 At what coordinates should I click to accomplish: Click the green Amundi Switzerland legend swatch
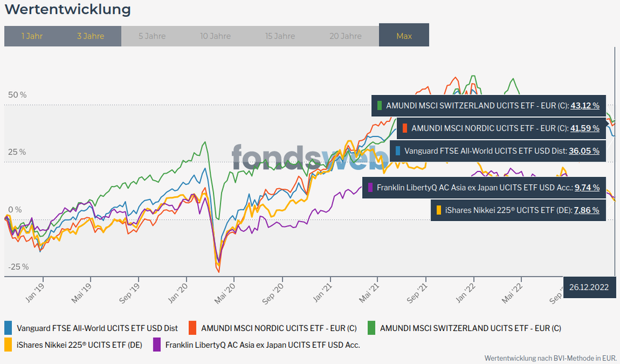tap(371, 328)
